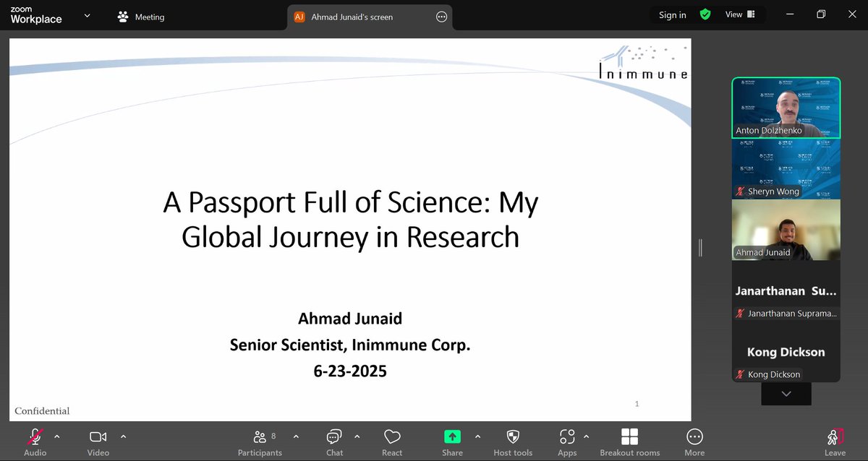Image resolution: width=868 pixels, height=461 pixels.
Task: Open the Apps launcher
Action: coord(567,442)
